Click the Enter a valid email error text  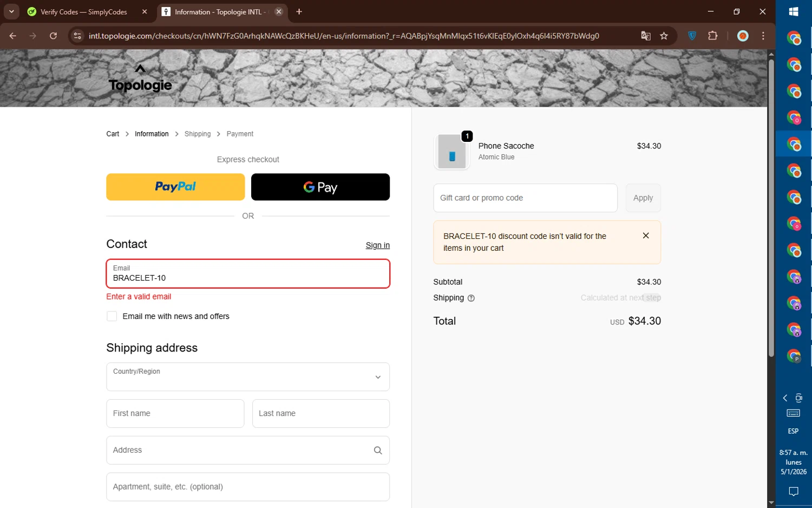coord(139,297)
